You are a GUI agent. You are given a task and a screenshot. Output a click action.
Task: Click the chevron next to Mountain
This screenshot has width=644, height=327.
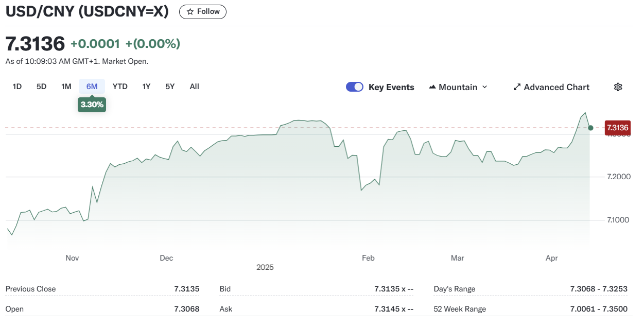coord(484,87)
